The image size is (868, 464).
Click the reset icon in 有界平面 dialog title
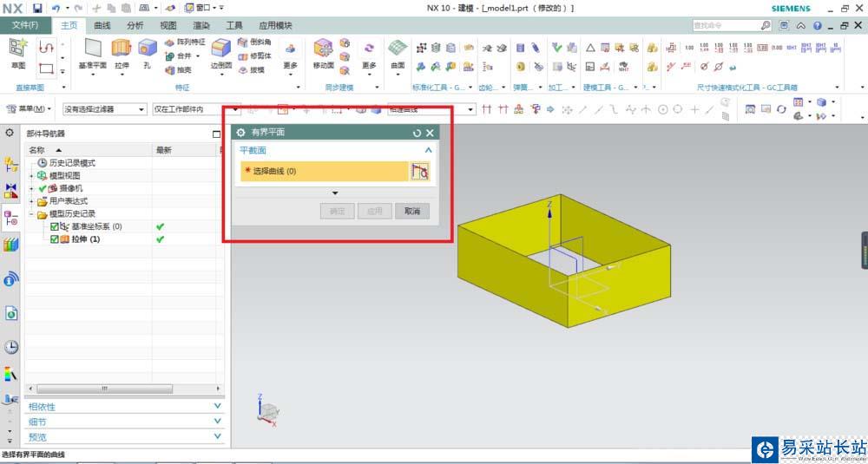click(x=418, y=133)
